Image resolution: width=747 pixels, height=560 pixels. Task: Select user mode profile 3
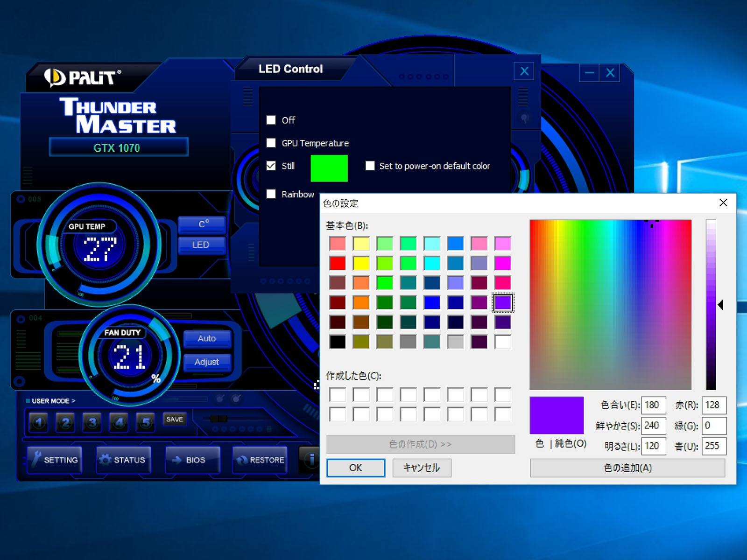(x=92, y=423)
